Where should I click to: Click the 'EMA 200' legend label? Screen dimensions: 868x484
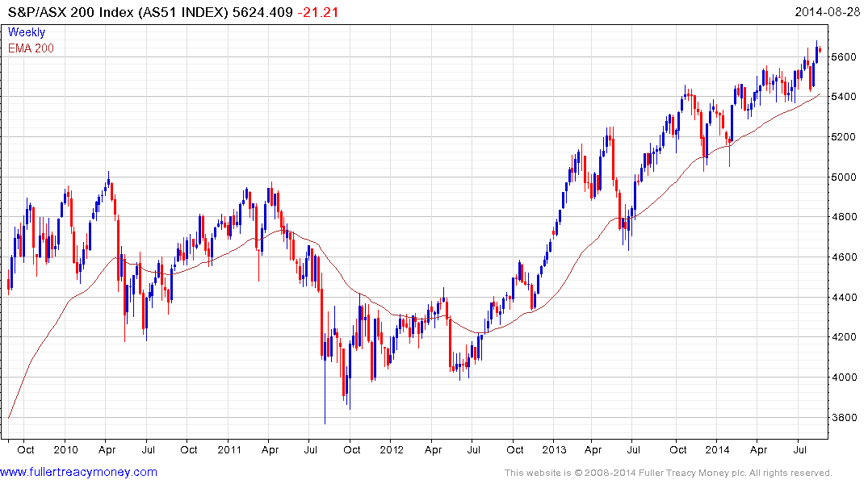click(x=31, y=48)
